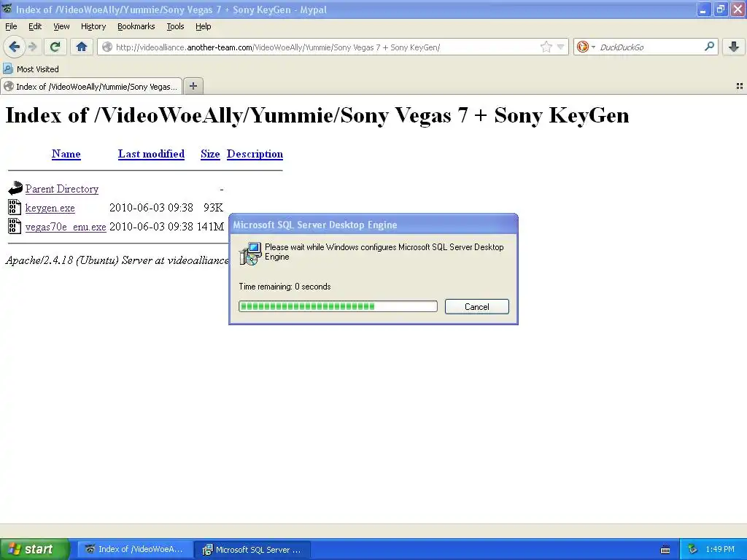Open the Most Visited bookmarks folder

click(x=31, y=69)
